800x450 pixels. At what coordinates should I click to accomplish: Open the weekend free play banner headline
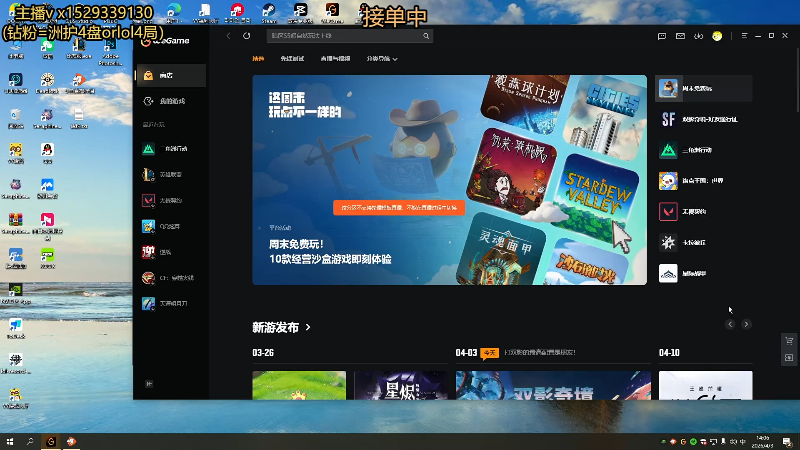330,252
